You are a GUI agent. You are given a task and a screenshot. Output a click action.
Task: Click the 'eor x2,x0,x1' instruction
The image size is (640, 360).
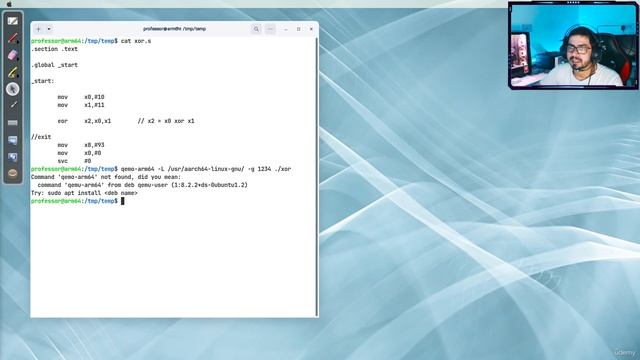(x=84, y=121)
